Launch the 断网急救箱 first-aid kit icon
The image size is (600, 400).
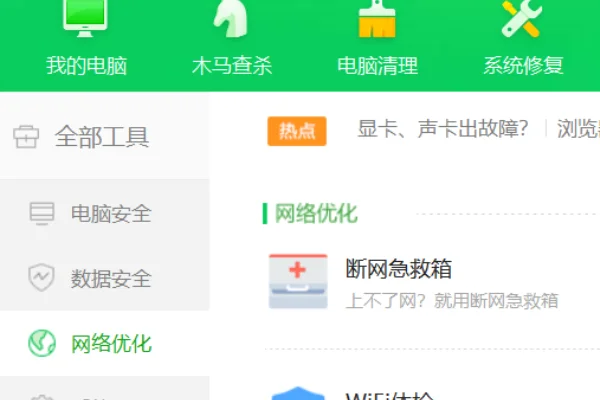298,281
